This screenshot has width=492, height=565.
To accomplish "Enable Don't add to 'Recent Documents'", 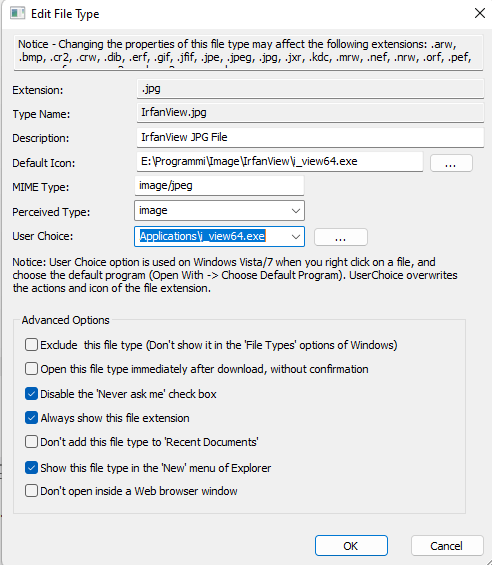I will (x=31, y=442).
